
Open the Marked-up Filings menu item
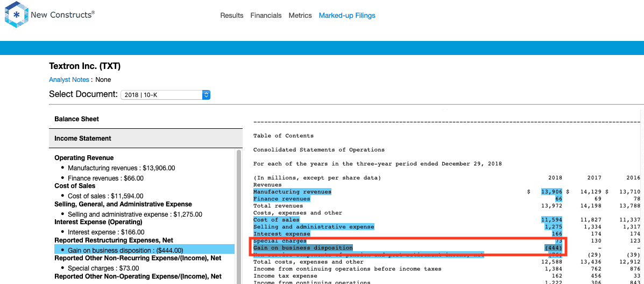click(347, 16)
